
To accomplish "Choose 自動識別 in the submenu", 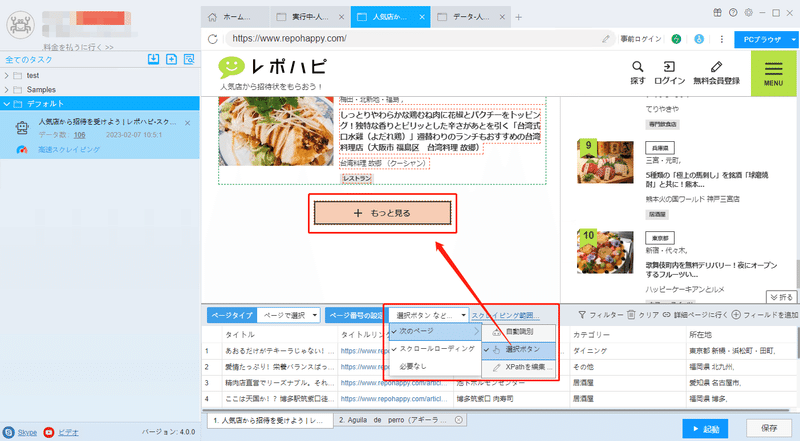I will coord(519,332).
